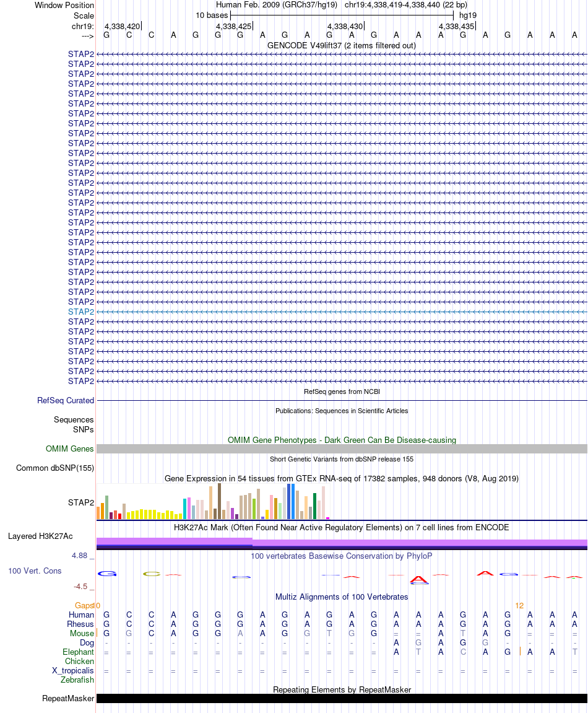Image resolution: width=588 pixels, height=713 pixels.
Task: Click the small magenta bar ending GTEx chart
Action: (327, 518)
